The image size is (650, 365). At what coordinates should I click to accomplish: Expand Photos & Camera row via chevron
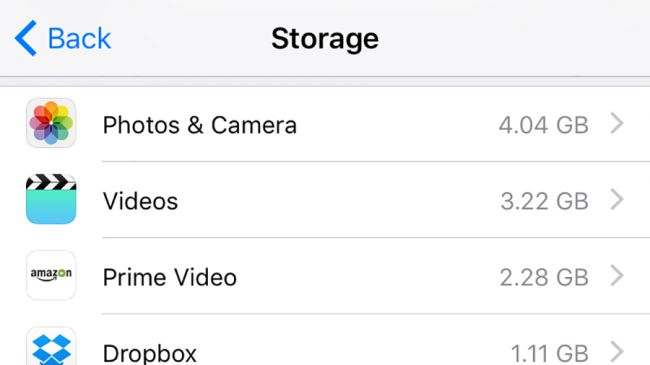coord(617,124)
